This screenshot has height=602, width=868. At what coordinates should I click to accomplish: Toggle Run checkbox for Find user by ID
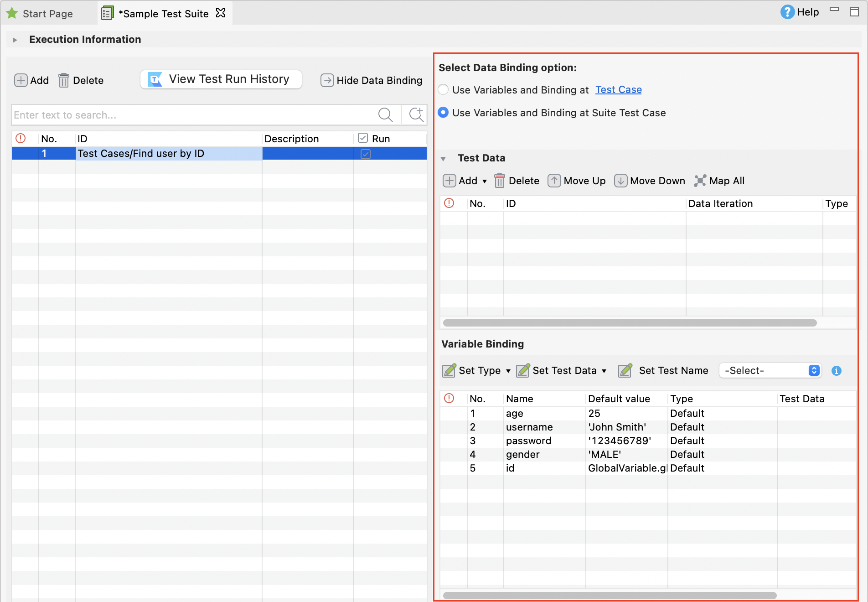tap(366, 154)
